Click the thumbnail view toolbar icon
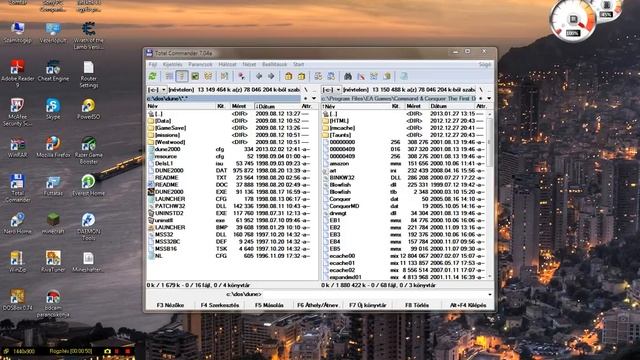 (195, 76)
